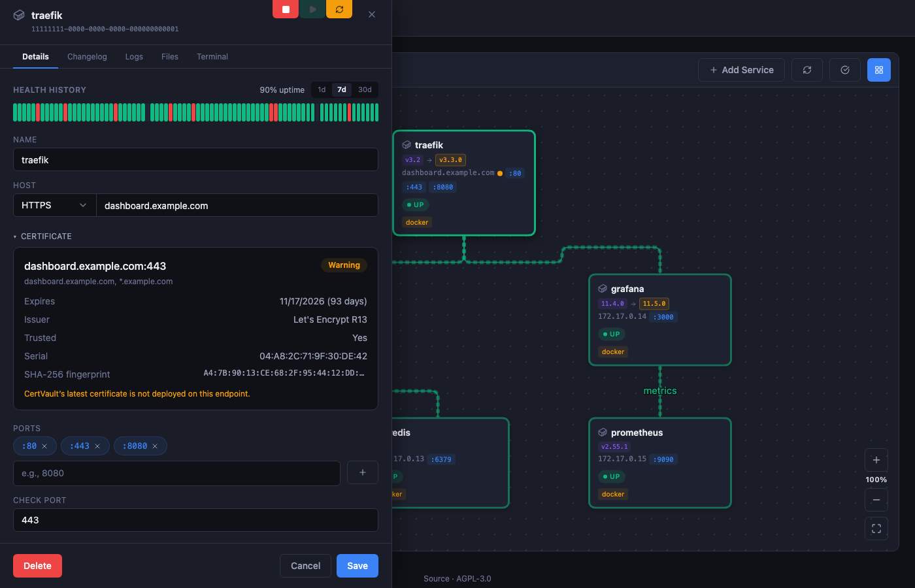Click the docker tag on prometheus node

[613, 495]
